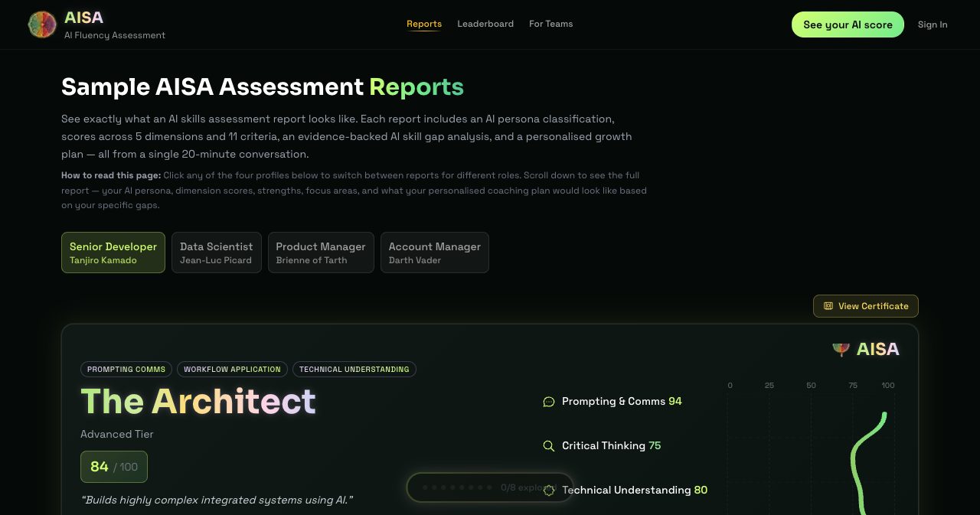This screenshot has height=515, width=980.
Task: Click the View Certificate button
Action: (865, 306)
